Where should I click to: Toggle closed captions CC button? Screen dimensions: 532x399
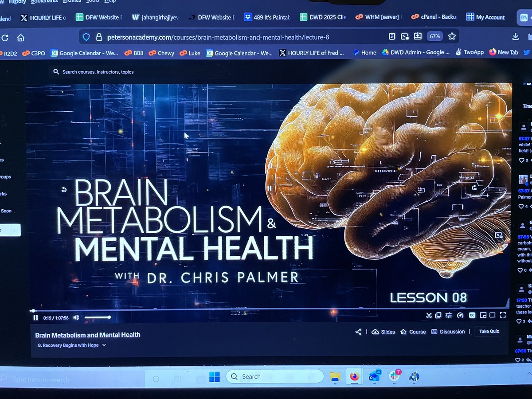tap(472, 316)
